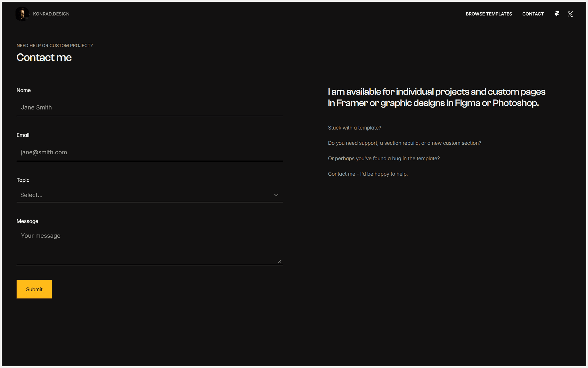The image size is (588, 368).
Task: Click the 'Contact me' page heading
Action: pyautogui.click(x=44, y=57)
